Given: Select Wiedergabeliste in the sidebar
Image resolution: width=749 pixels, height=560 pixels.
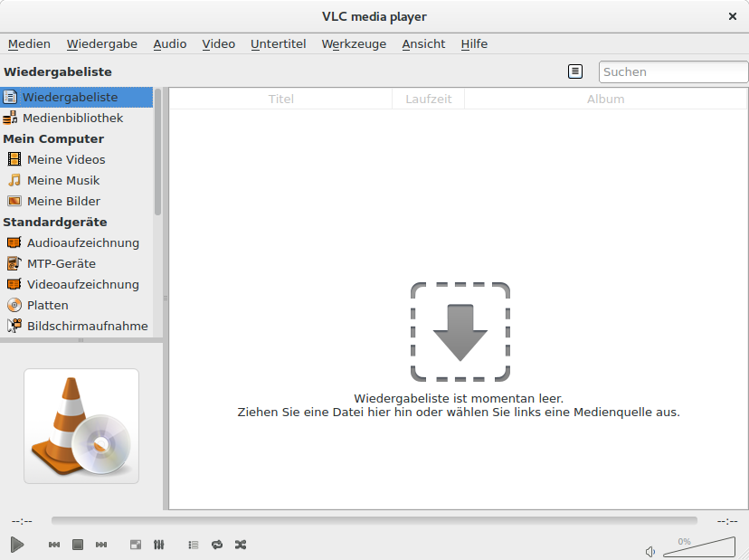Looking at the screenshot, I should 76,97.
